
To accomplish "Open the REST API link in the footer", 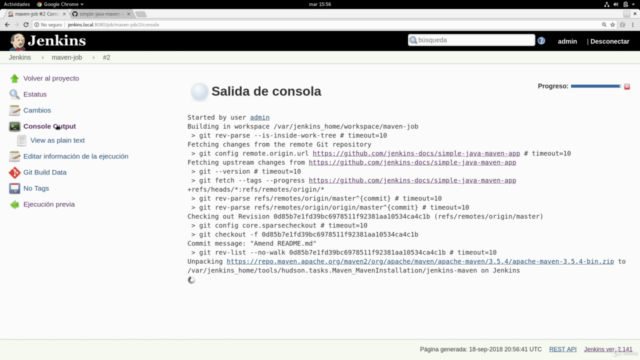I will (562, 349).
